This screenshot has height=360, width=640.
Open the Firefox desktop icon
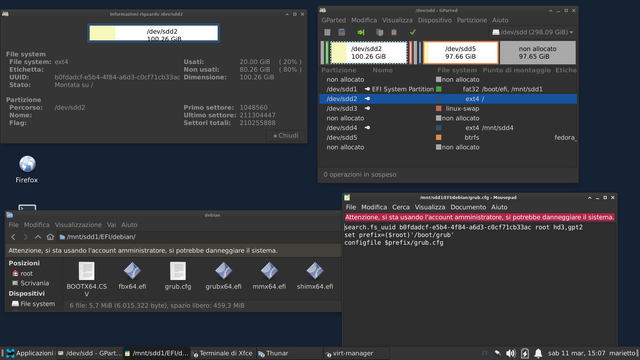(27, 164)
